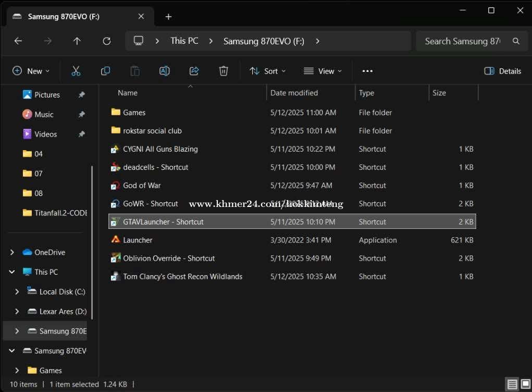Open the View dropdown
The width and height of the screenshot is (532, 392).
pos(323,71)
